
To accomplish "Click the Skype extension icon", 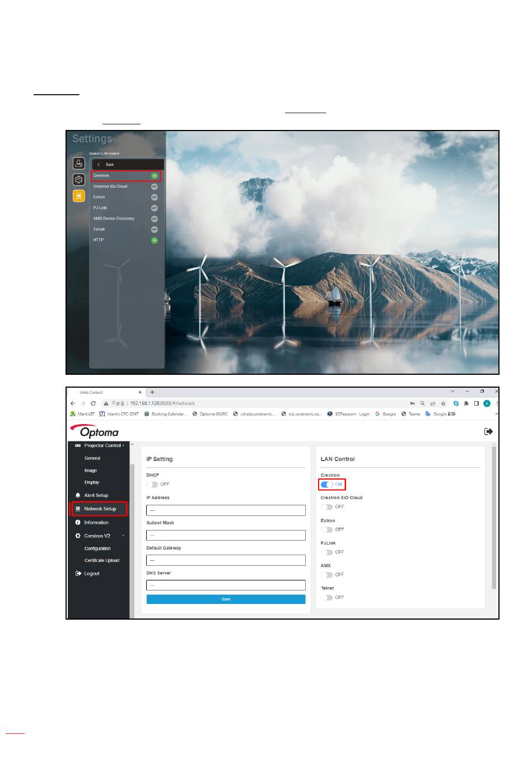I will click(x=456, y=403).
